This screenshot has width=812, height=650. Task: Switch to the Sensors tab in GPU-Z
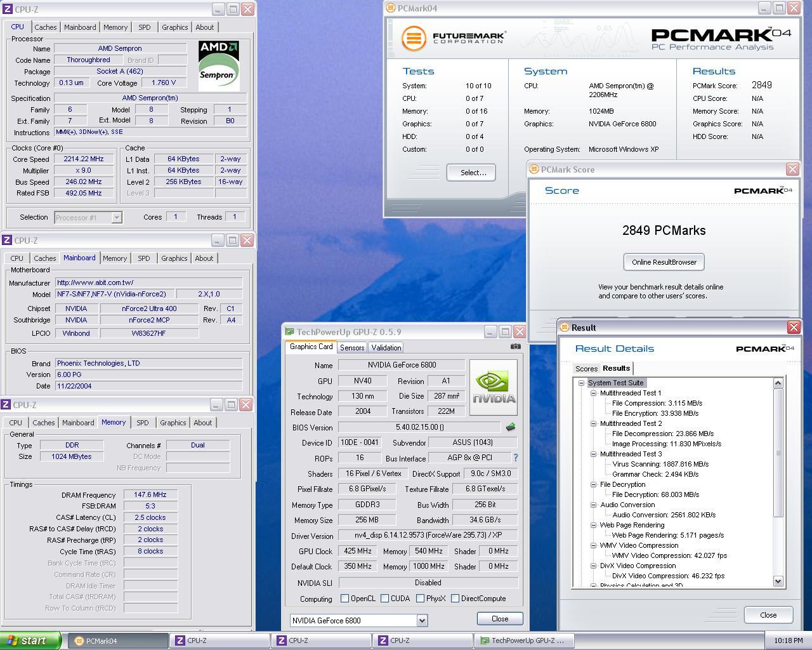(x=352, y=347)
